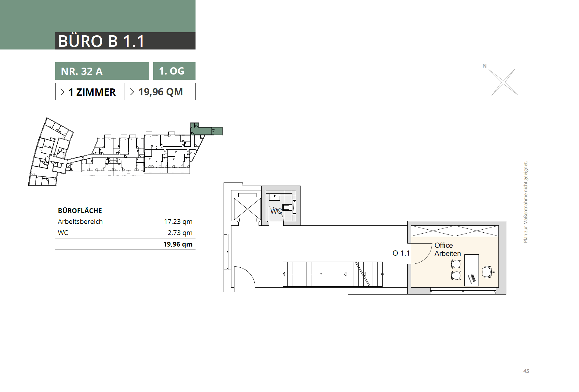Click left built-in cabinet in office
This screenshot has width=579, height=392.
[433, 231]
